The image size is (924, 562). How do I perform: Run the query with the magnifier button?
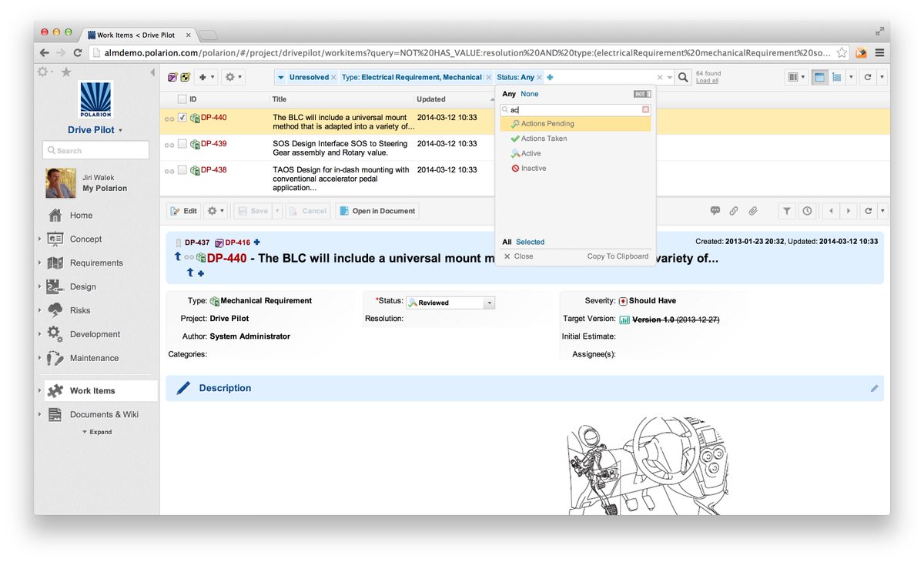pyautogui.click(x=683, y=77)
